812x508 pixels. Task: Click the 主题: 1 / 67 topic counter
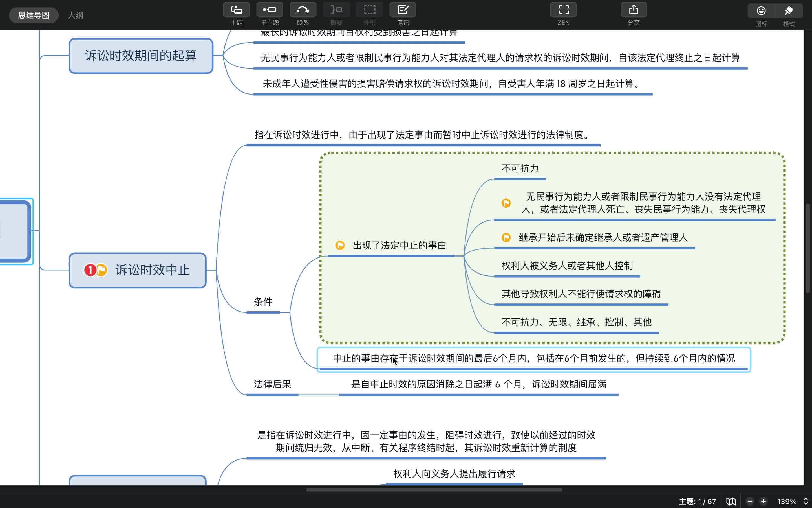coord(697,501)
